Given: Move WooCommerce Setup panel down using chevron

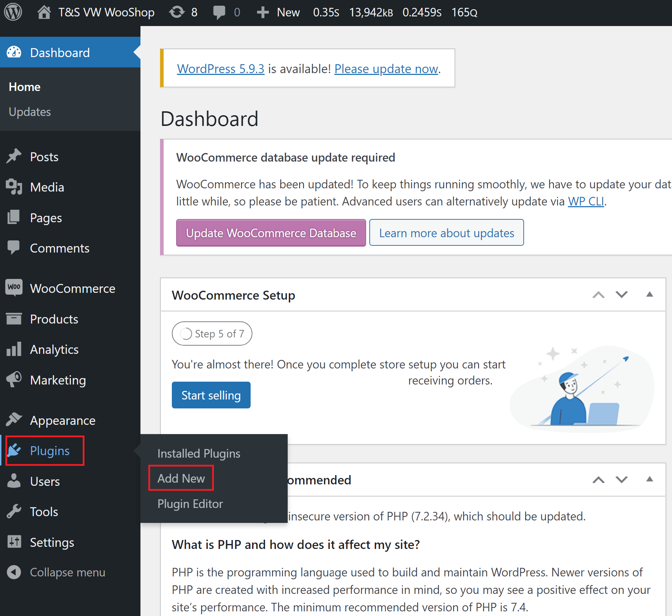Looking at the screenshot, I should (621, 294).
